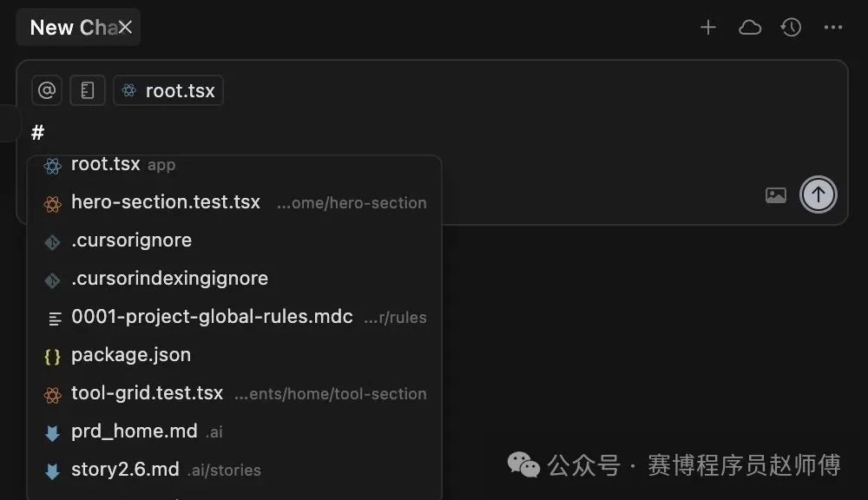Remove the root.tsx context chip

pyautogui.click(x=168, y=90)
